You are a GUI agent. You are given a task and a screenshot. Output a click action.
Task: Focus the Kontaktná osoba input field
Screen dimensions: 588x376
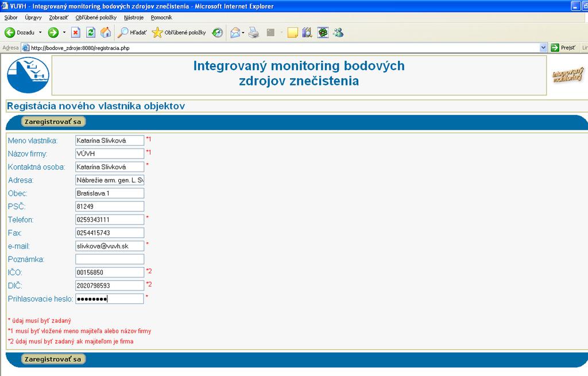pos(110,167)
